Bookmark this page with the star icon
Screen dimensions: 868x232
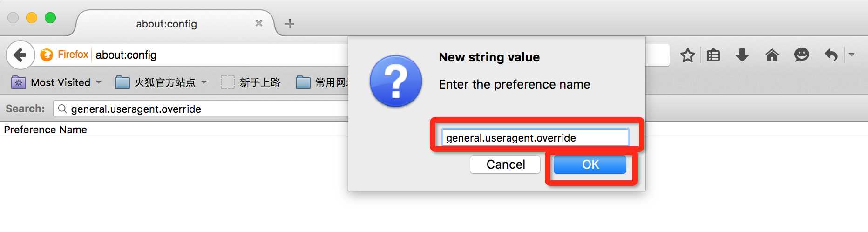coord(687,55)
